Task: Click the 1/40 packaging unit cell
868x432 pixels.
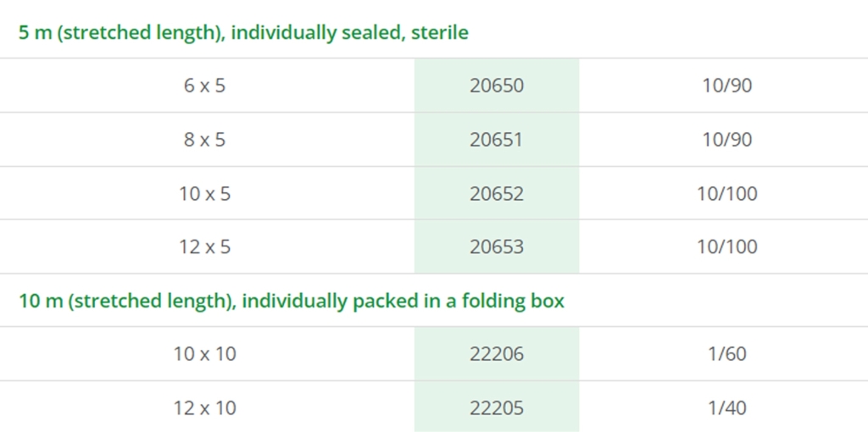Action: [x=726, y=408]
